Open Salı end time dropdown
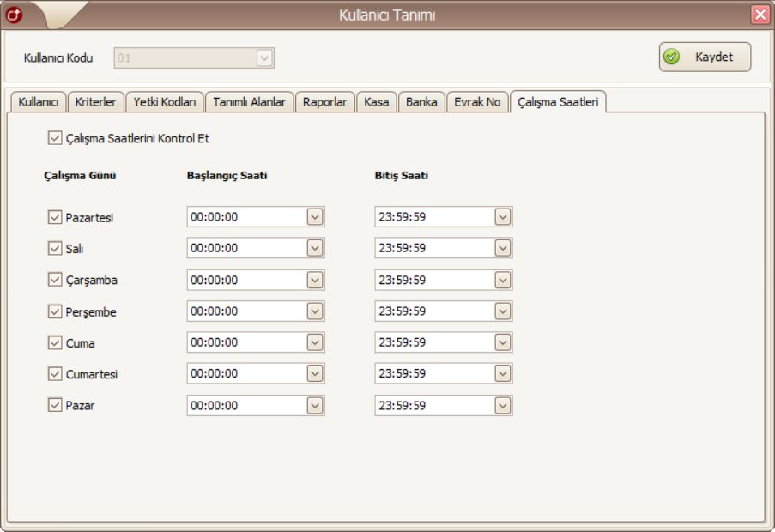Viewport: 775px width, 532px height. [x=503, y=248]
